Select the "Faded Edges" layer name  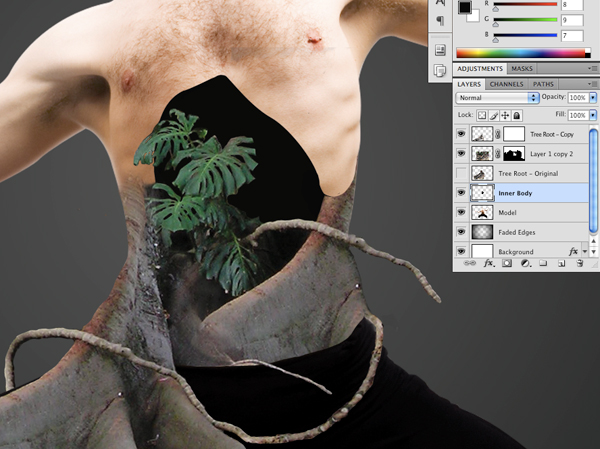[x=517, y=232]
